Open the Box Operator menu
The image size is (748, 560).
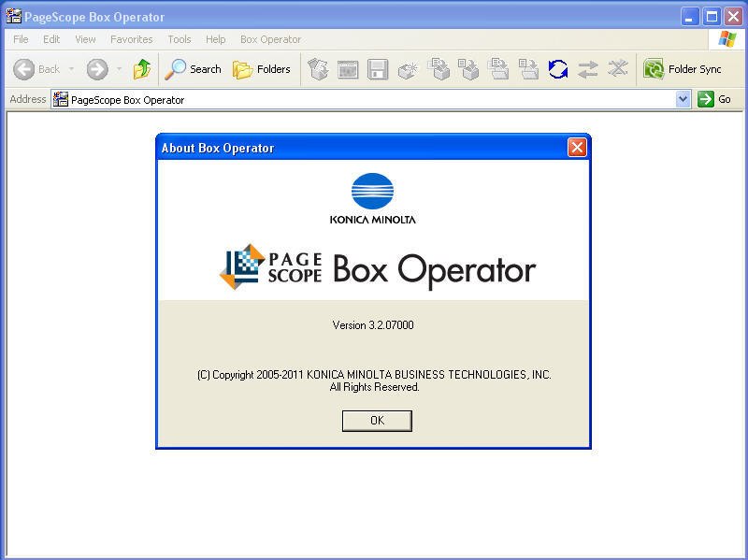pos(270,39)
